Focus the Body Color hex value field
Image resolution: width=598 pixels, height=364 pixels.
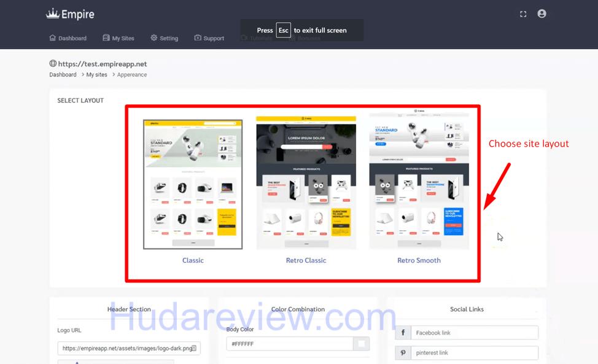[290, 344]
